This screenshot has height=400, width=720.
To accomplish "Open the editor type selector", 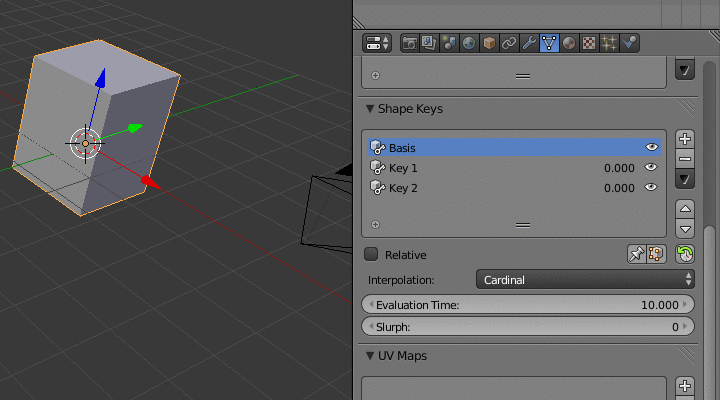I will (x=377, y=43).
